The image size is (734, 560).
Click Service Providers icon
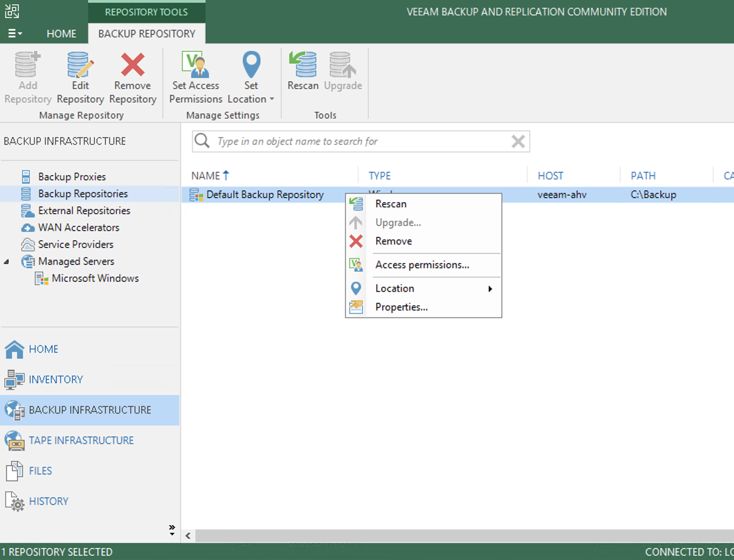point(28,244)
